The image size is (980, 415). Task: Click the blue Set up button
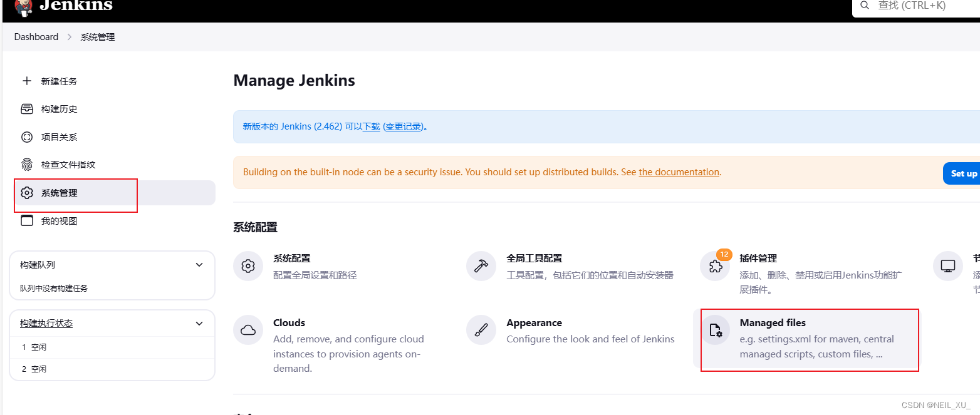coord(962,173)
